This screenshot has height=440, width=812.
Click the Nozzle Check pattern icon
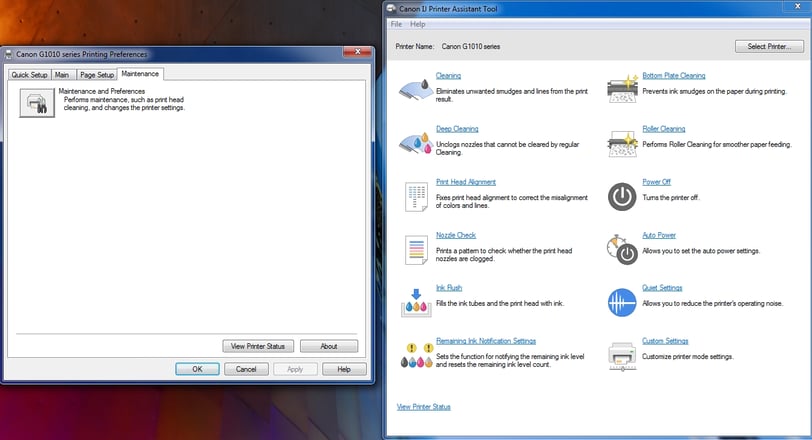[x=416, y=250]
